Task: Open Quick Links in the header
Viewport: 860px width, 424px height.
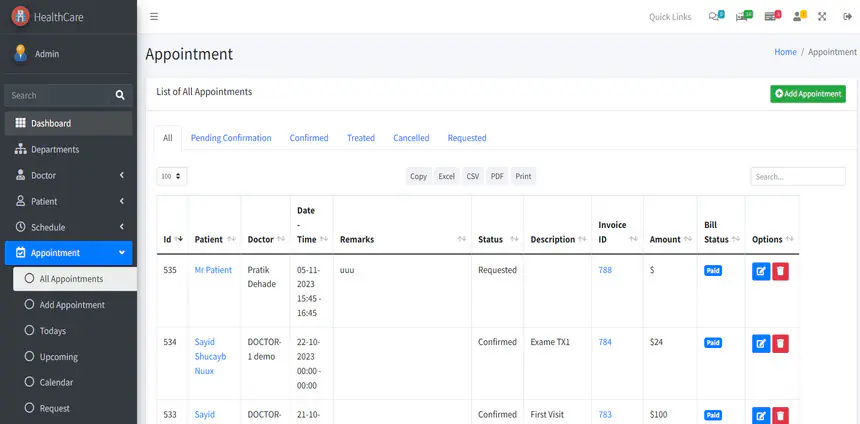Action: 670,17
